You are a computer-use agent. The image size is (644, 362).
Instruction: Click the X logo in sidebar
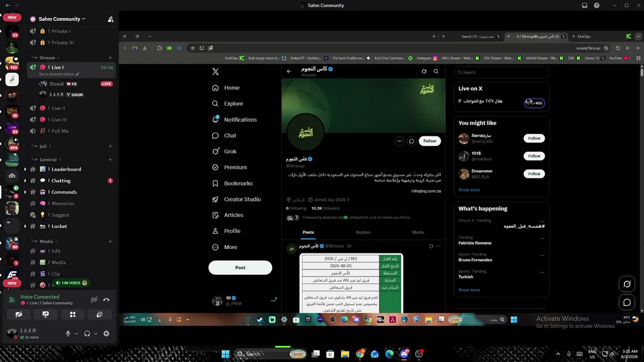[x=215, y=72]
